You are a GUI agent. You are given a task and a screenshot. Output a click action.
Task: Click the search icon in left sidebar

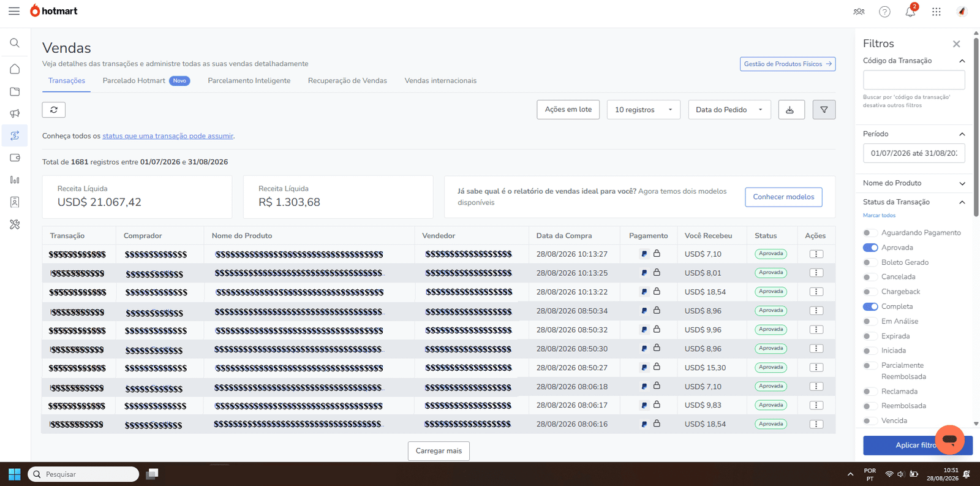[x=15, y=43]
